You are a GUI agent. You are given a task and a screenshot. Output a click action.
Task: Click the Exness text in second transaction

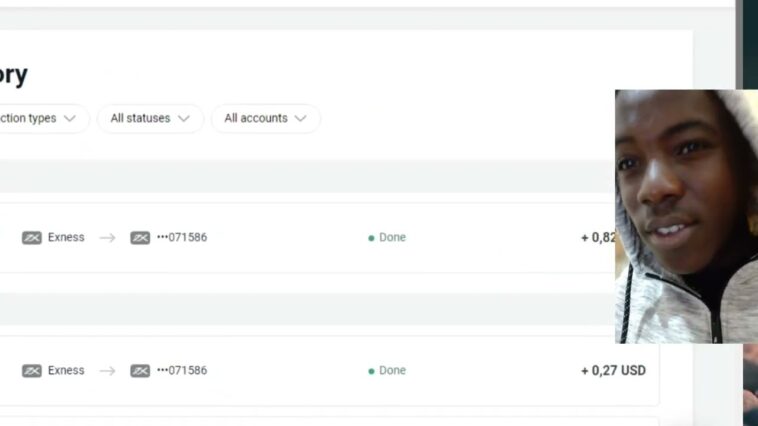[66, 370]
